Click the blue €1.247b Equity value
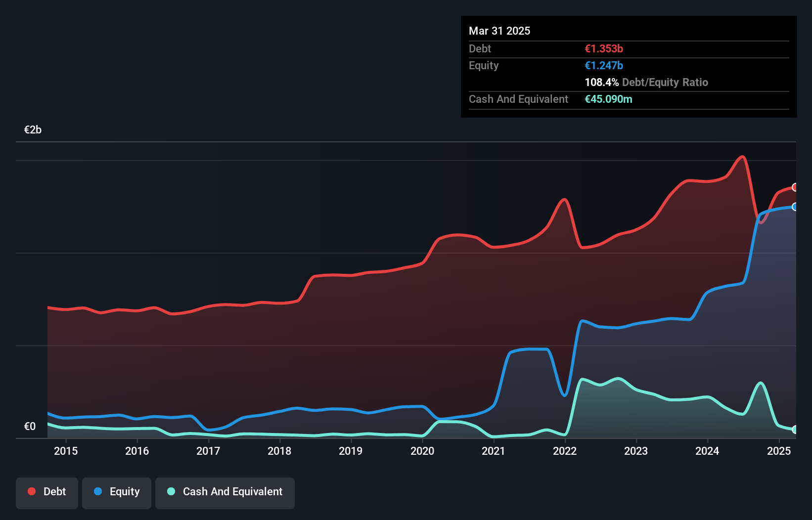This screenshot has width=812, height=520. pyautogui.click(x=603, y=65)
